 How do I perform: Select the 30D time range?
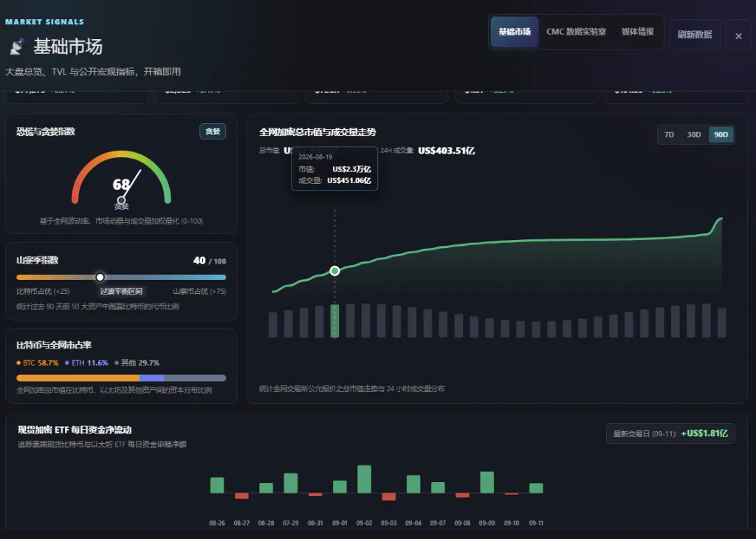click(693, 134)
